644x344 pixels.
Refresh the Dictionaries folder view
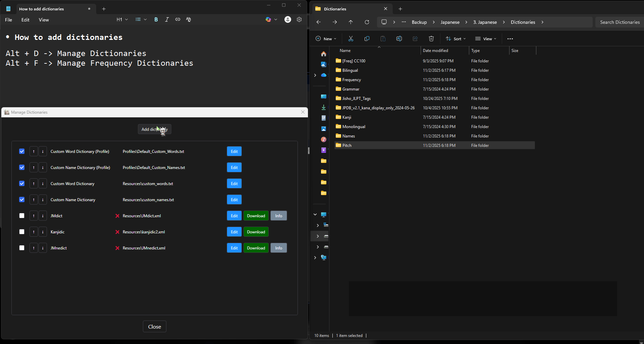coord(367,22)
